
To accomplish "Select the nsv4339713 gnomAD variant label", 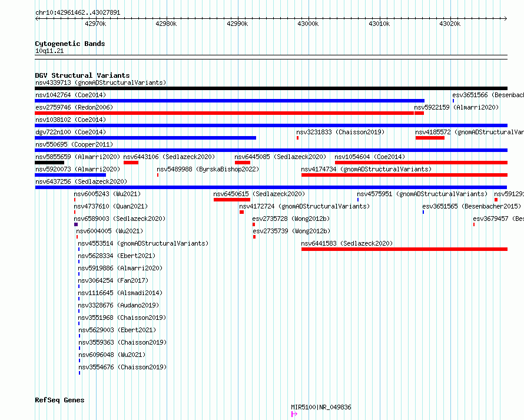I will click(101, 82).
